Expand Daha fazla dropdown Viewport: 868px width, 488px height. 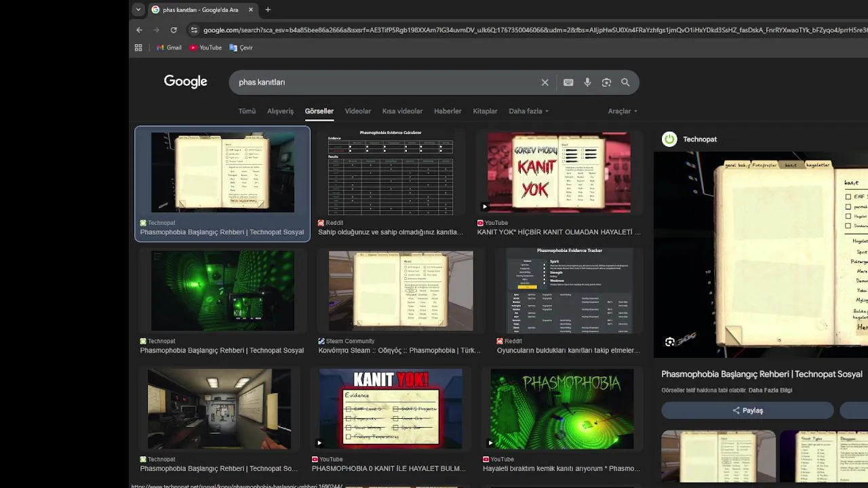(528, 111)
